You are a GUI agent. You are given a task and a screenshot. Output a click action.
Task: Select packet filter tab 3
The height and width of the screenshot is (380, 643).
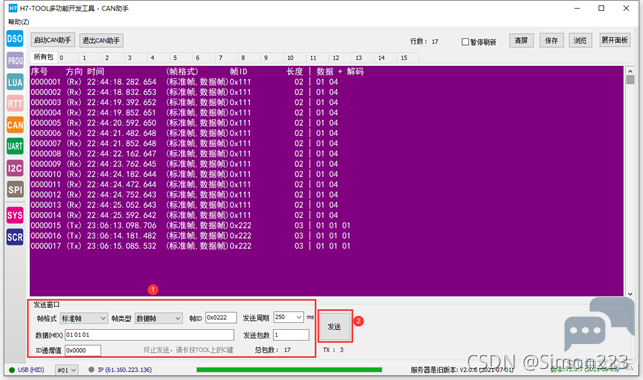coord(136,58)
